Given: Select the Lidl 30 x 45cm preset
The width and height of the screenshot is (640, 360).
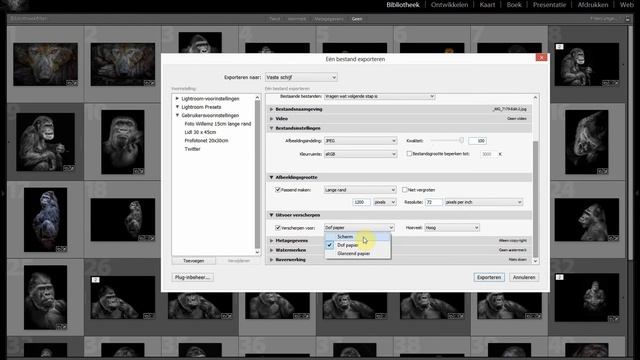Looking at the screenshot, I should [x=200, y=132].
